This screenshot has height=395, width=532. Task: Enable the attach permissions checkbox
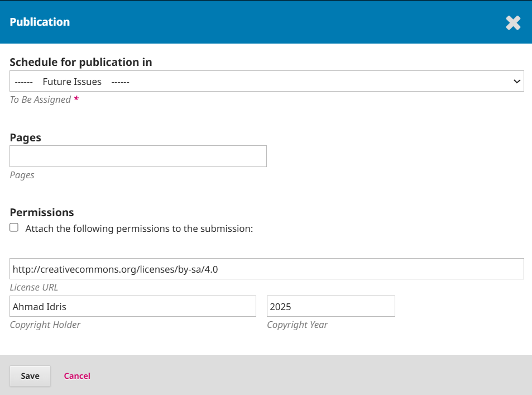point(14,228)
